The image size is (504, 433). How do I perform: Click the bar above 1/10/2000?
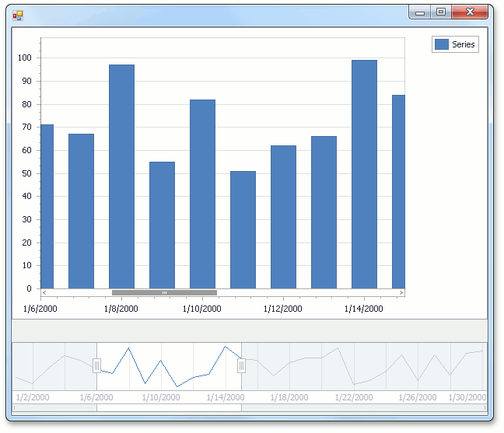tap(202, 194)
